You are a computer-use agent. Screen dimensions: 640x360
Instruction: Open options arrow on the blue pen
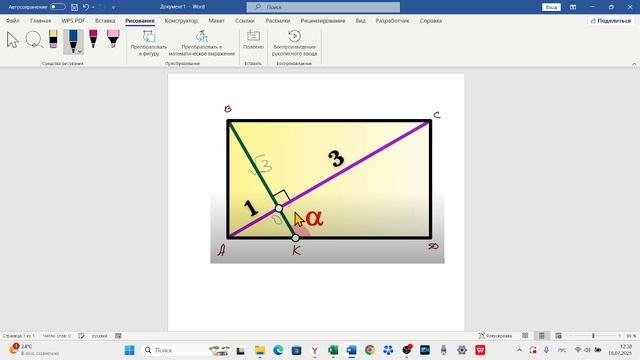coord(80,51)
